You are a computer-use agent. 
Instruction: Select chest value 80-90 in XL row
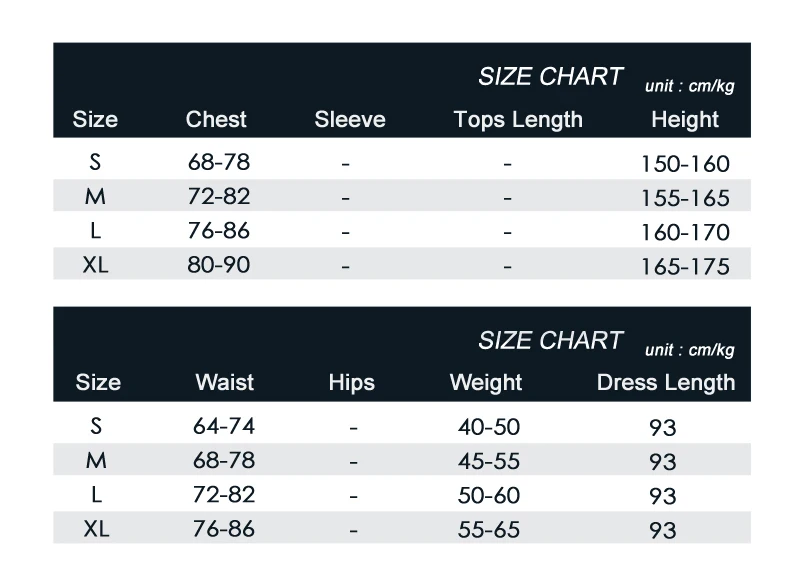pyautogui.click(x=219, y=265)
